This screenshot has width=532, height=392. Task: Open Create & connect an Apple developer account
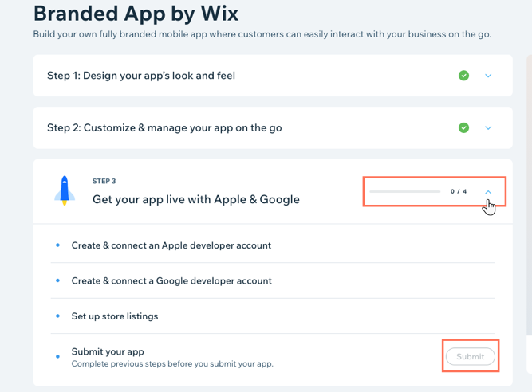[x=171, y=245]
